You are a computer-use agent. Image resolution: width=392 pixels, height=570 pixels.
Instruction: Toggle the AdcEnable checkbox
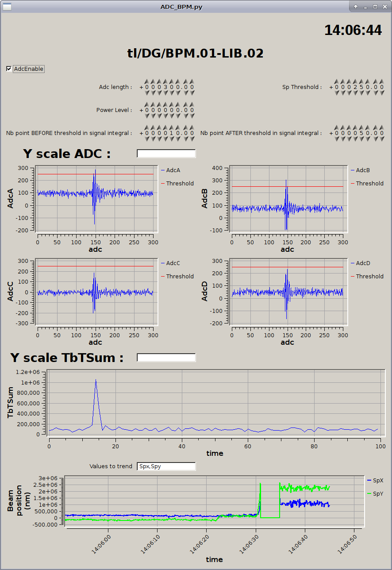click(x=9, y=69)
